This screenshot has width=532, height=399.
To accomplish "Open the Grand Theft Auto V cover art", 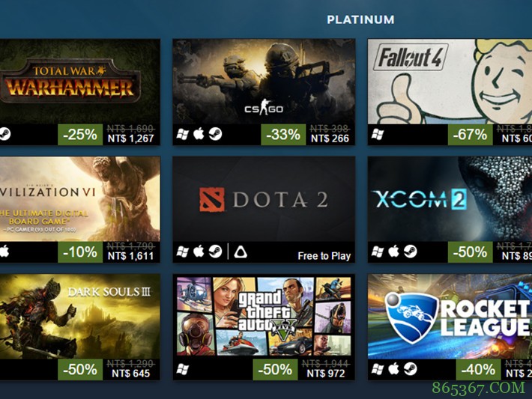I will click(x=264, y=316).
